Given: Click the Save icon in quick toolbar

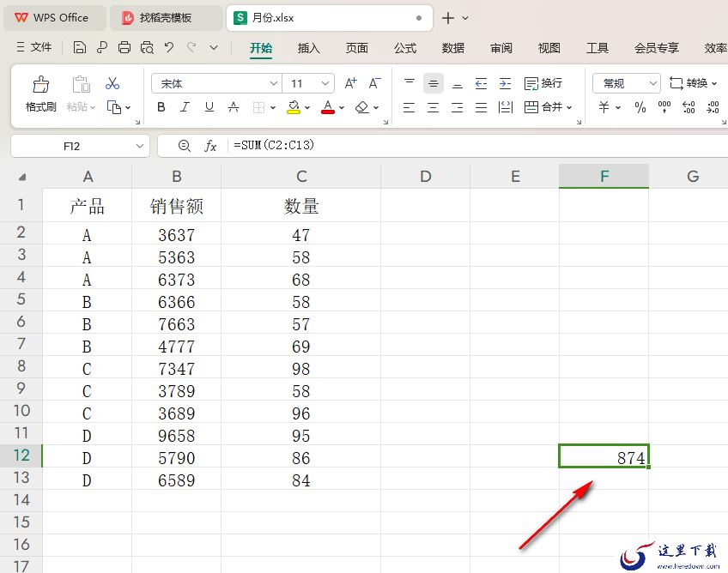Looking at the screenshot, I should 79,47.
